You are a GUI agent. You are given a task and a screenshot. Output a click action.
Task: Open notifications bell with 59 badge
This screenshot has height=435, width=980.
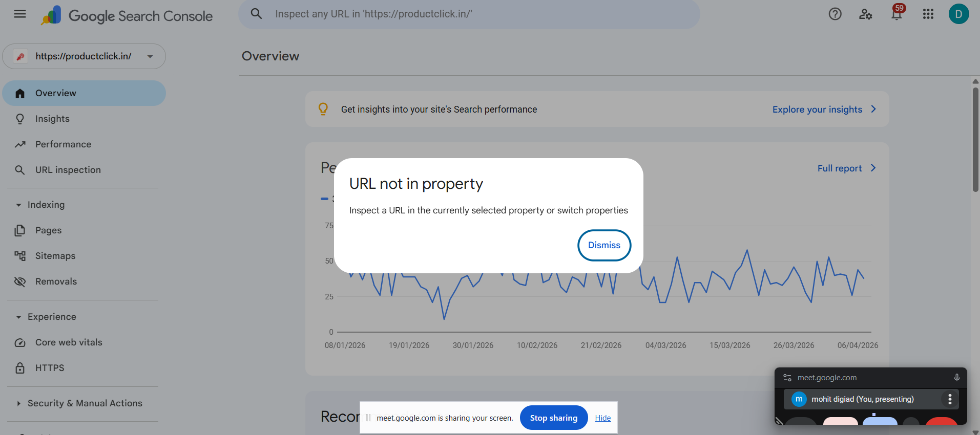click(x=896, y=14)
